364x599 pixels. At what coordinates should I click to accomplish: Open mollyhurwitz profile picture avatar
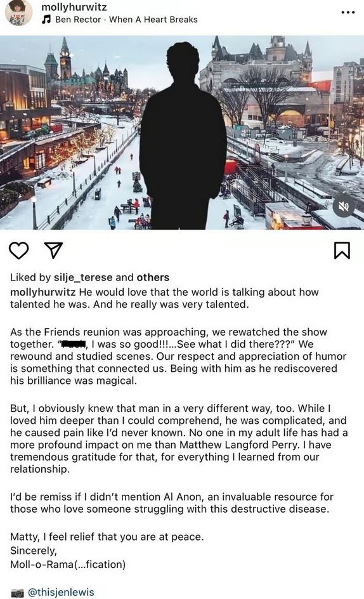coord(19,13)
